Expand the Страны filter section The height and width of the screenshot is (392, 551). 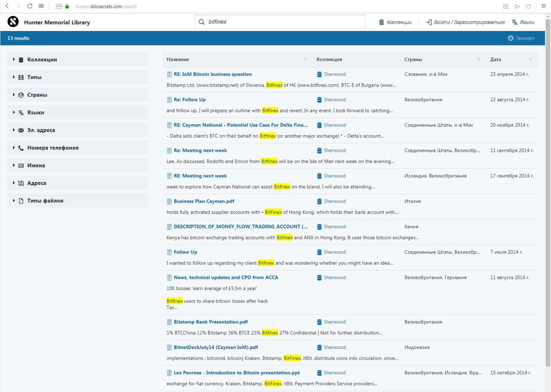(78, 95)
